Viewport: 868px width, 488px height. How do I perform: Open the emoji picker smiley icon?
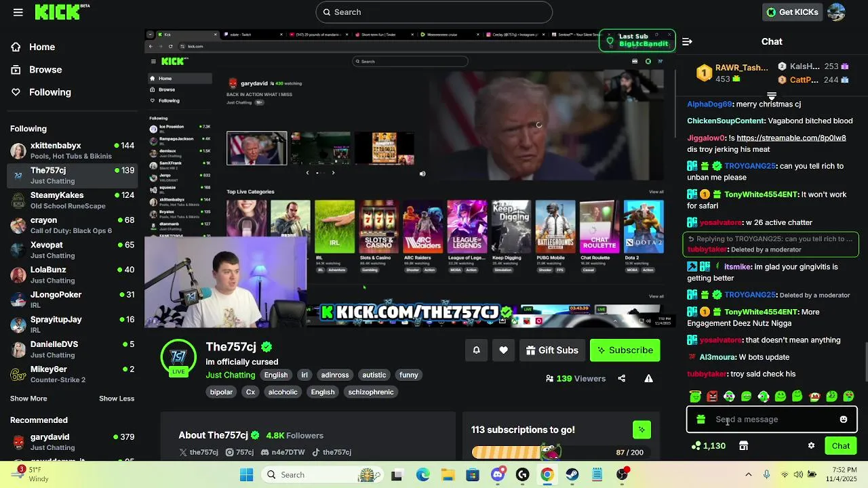point(844,420)
